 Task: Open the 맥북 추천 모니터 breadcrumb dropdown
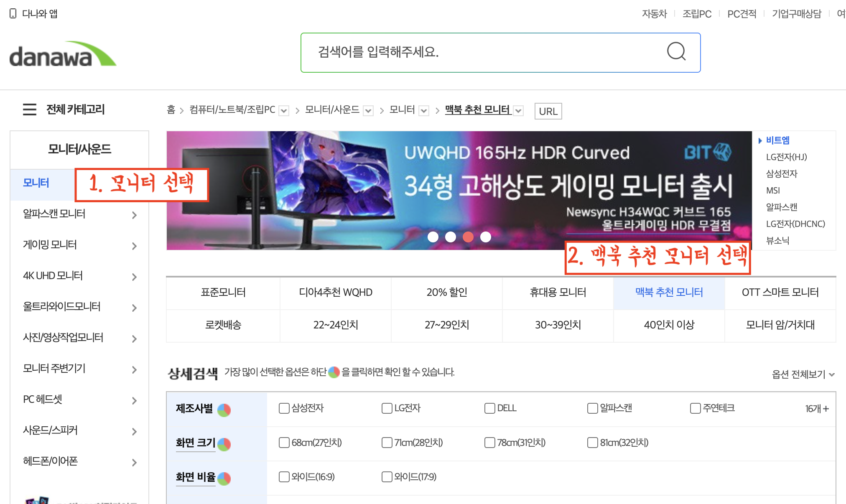[519, 111]
